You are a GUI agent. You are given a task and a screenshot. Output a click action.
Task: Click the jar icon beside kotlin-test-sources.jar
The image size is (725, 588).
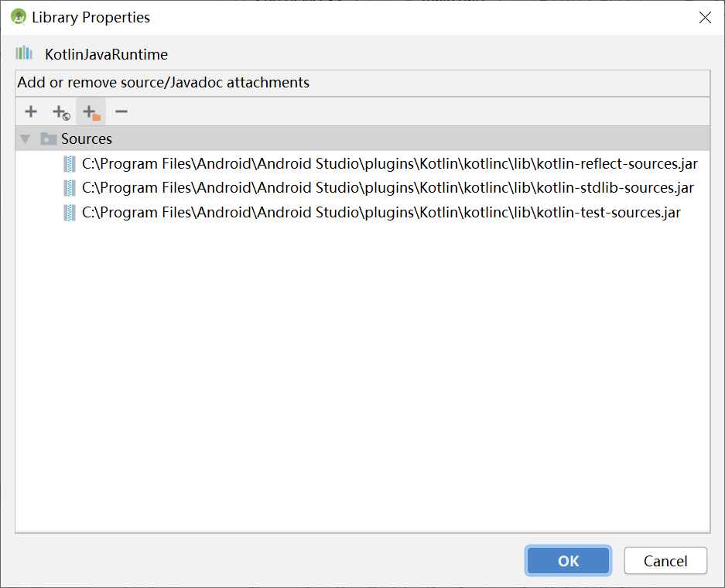tap(70, 213)
